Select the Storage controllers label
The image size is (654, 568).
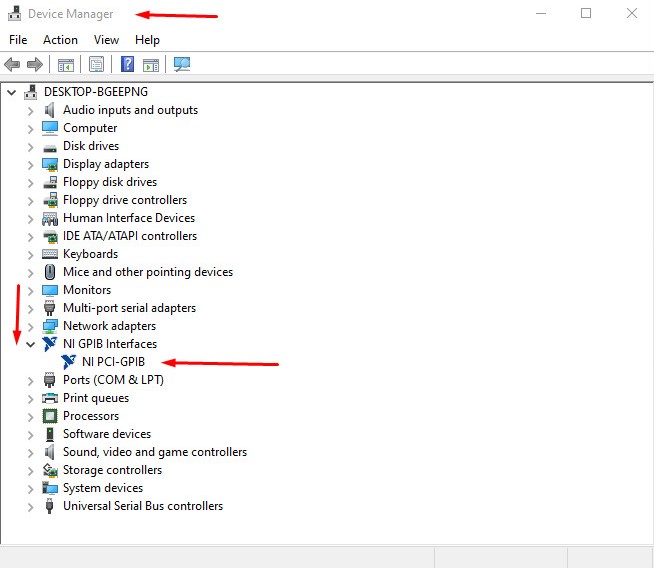[x=112, y=470]
